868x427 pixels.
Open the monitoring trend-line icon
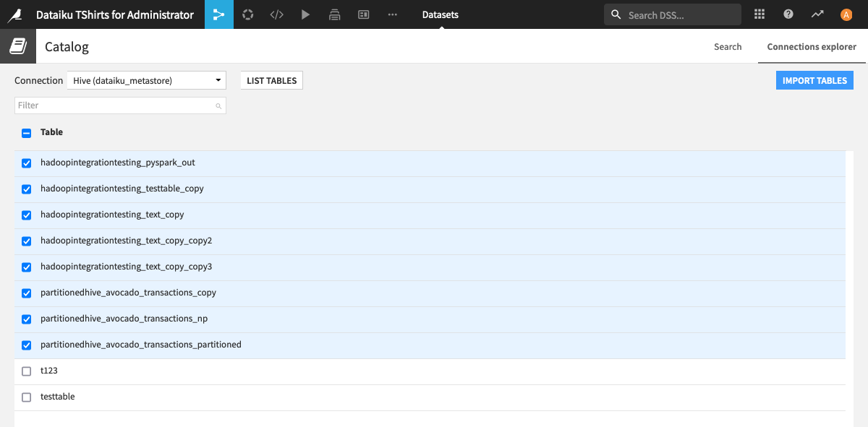817,14
